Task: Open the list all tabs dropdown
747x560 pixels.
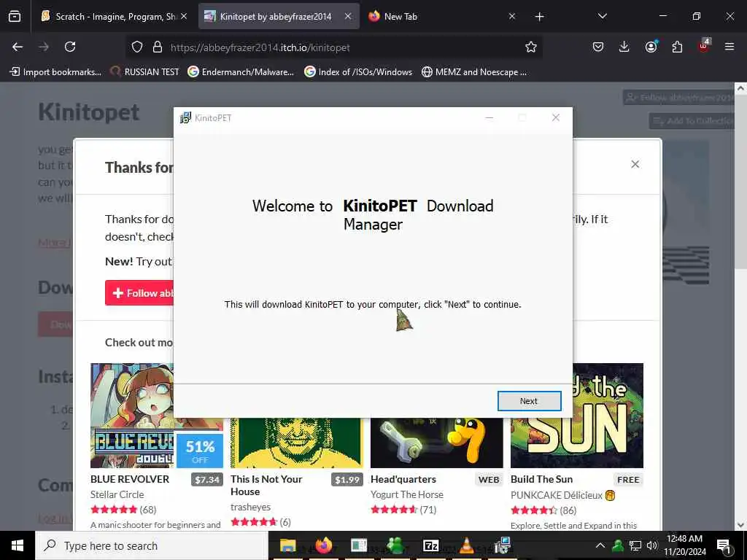Action: pyautogui.click(x=602, y=17)
